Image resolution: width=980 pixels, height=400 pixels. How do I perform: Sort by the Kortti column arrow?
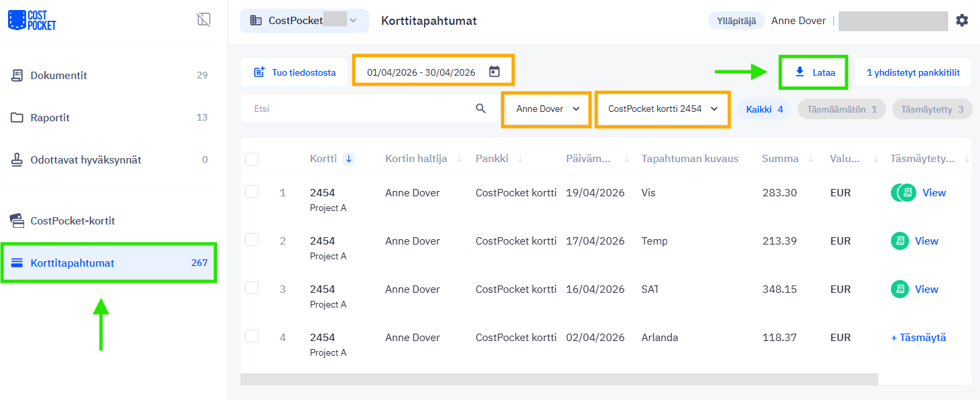(349, 159)
